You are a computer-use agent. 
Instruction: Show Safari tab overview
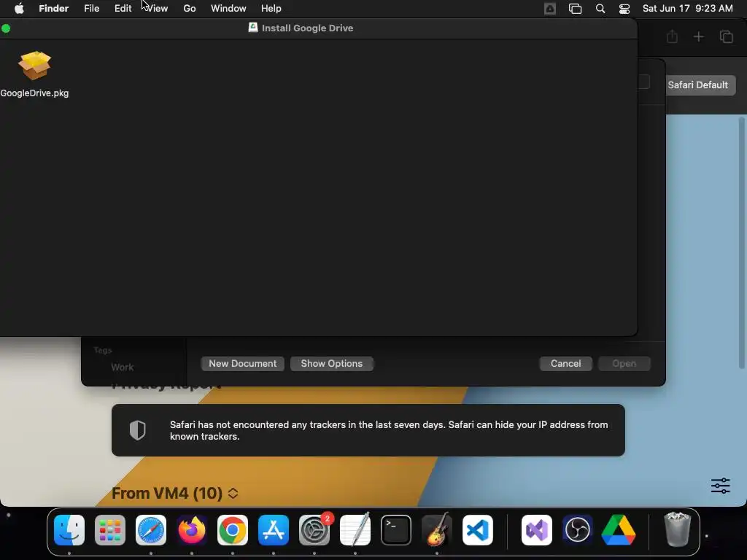point(726,36)
